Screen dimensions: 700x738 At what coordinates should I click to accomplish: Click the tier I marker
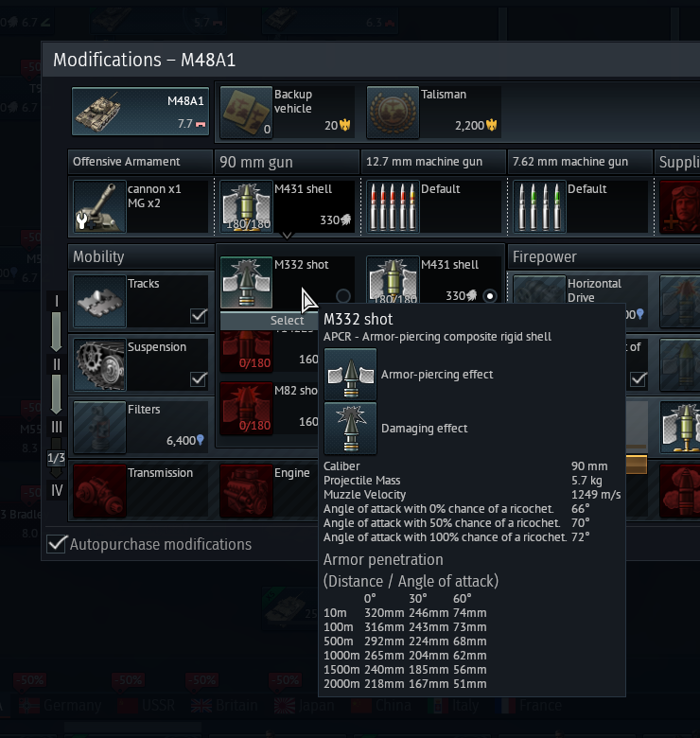57,301
